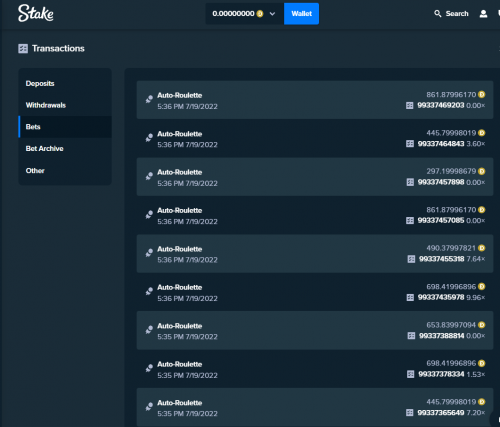Click roulette icon in row with 99337388814
This screenshot has height=427, width=500.
(149, 330)
